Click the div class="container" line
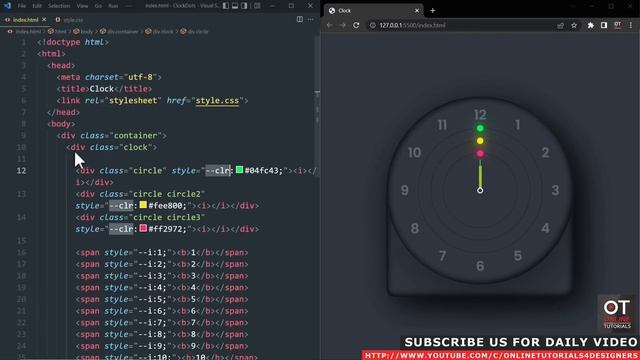 pos(111,136)
